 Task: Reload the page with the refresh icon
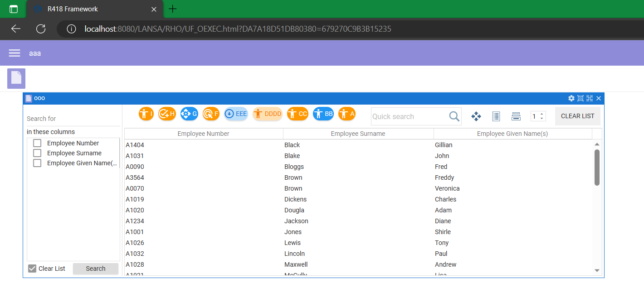(x=41, y=29)
